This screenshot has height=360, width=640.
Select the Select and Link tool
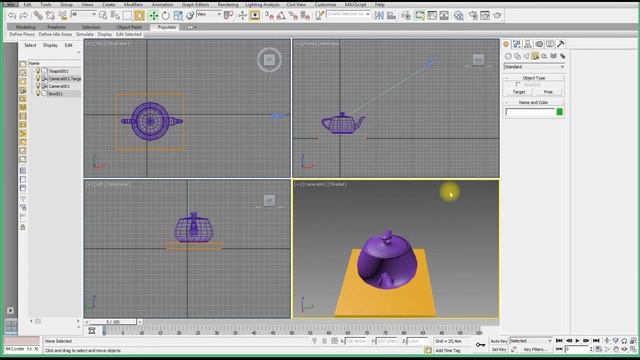click(x=38, y=16)
